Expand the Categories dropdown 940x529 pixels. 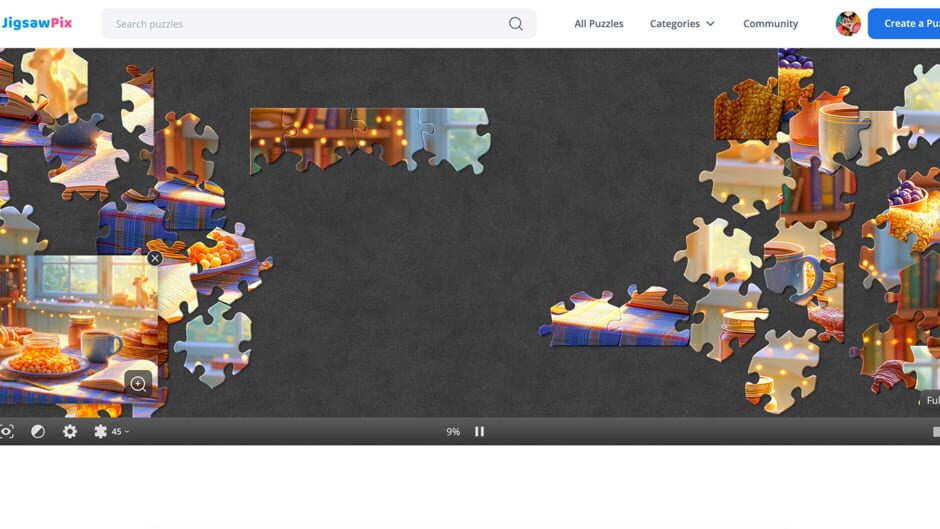[x=682, y=23]
